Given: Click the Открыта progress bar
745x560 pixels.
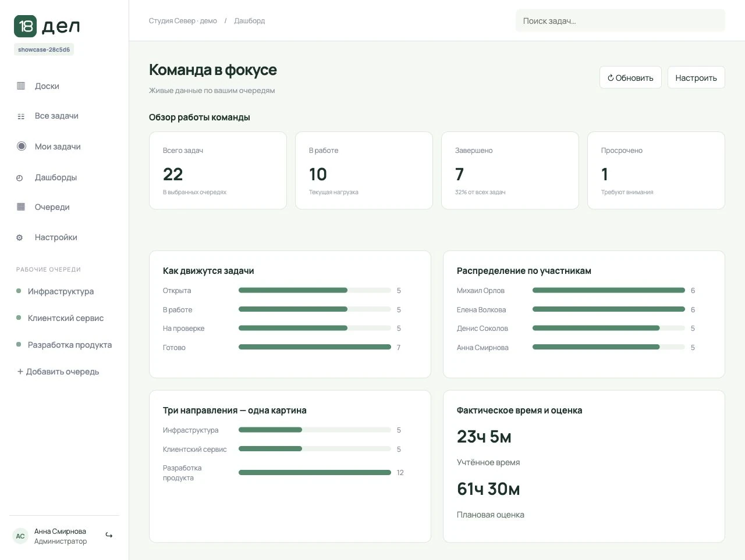Looking at the screenshot, I should 315,290.
